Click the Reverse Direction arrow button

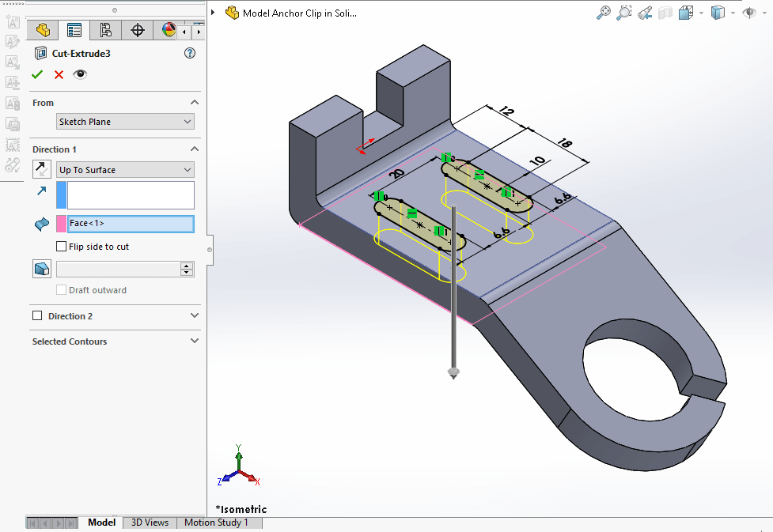click(x=41, y=168)
